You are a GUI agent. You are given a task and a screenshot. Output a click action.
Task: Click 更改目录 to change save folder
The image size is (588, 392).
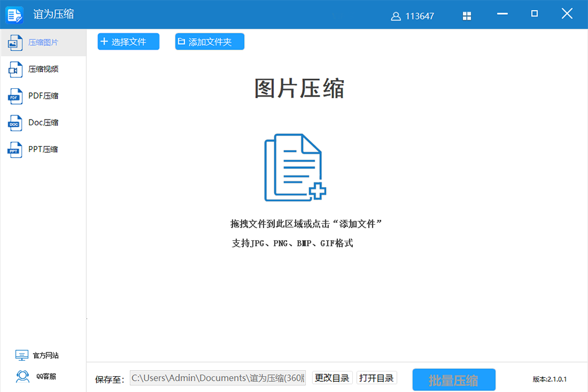coord(332,378)
